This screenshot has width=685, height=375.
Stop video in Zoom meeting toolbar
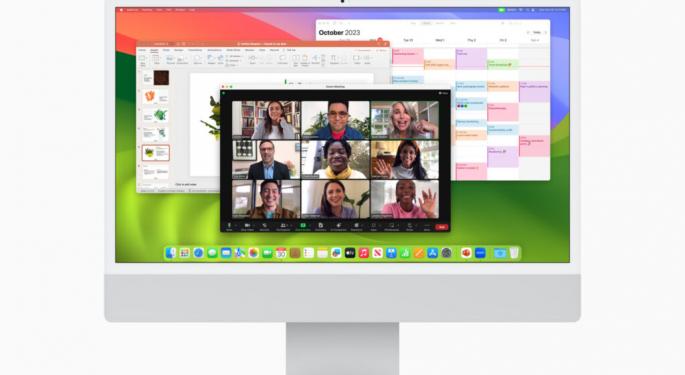point(247,226)
